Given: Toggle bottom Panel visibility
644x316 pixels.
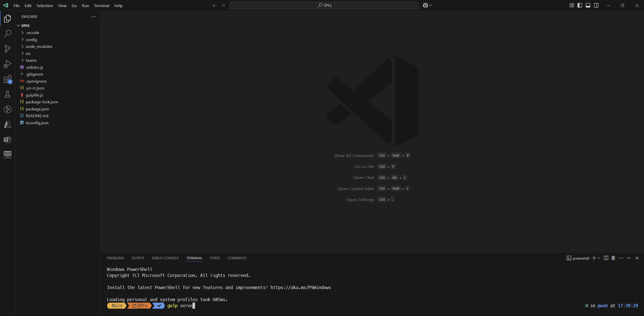Looking at the screenshot, I should tap(588, 5).
